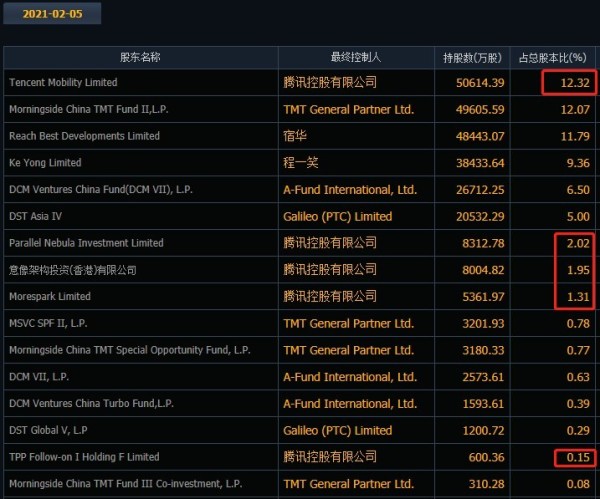
Task: Click percentage 0.08
Action: (x=578, y=484)
